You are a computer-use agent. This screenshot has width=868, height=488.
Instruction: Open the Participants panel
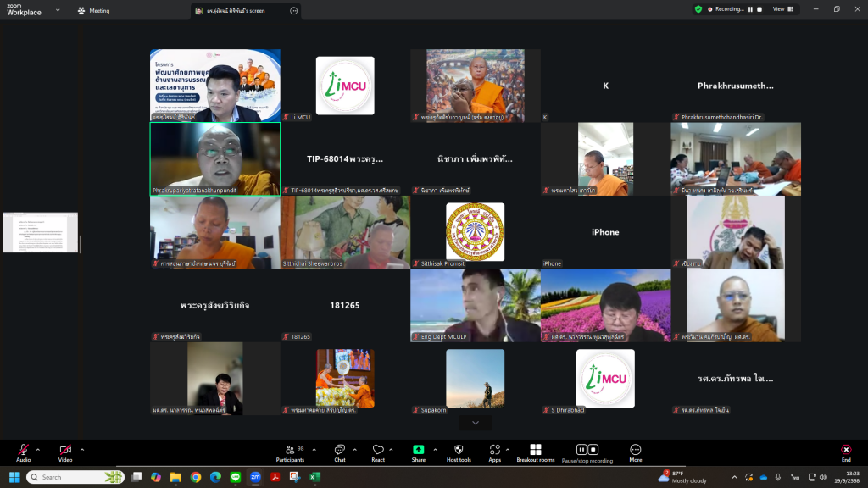click(290, 453)
